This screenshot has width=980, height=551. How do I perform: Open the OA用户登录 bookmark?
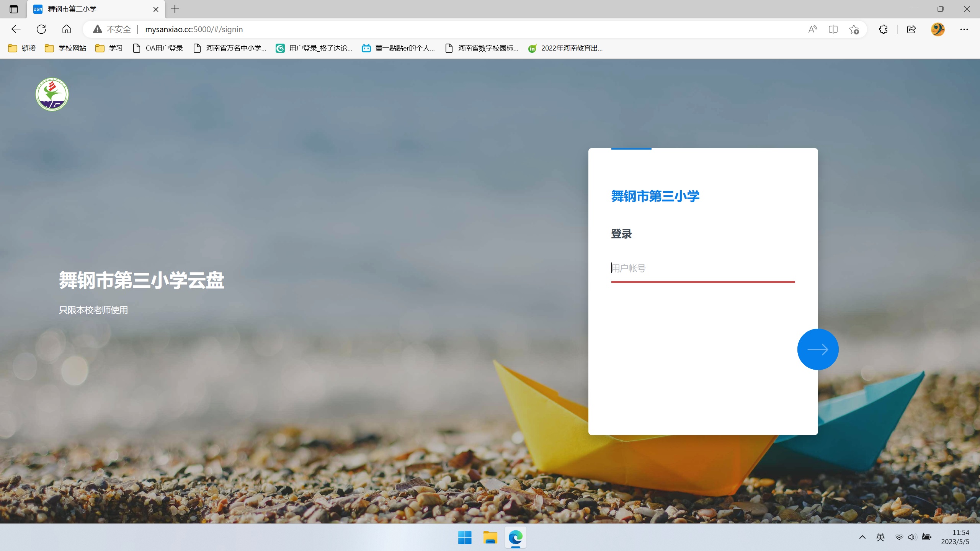click(x=158, y=48)
